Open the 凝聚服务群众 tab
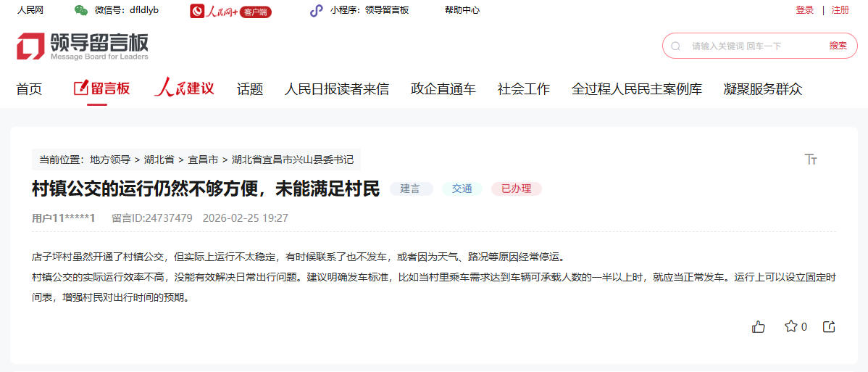Image resolution: width=868 pixels, height=372 pixels. click(763, 88)
